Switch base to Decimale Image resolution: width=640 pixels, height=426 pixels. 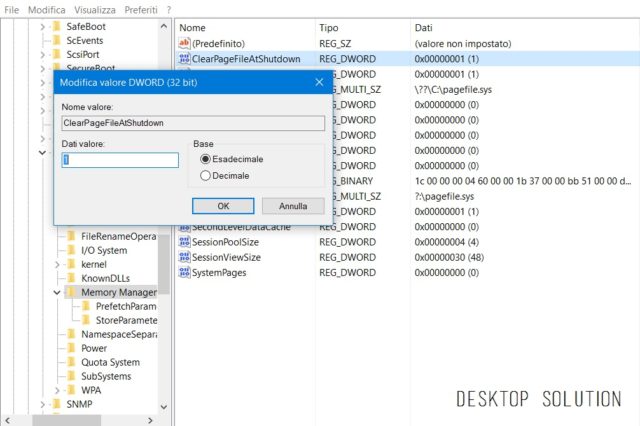(x=205, y=176)
